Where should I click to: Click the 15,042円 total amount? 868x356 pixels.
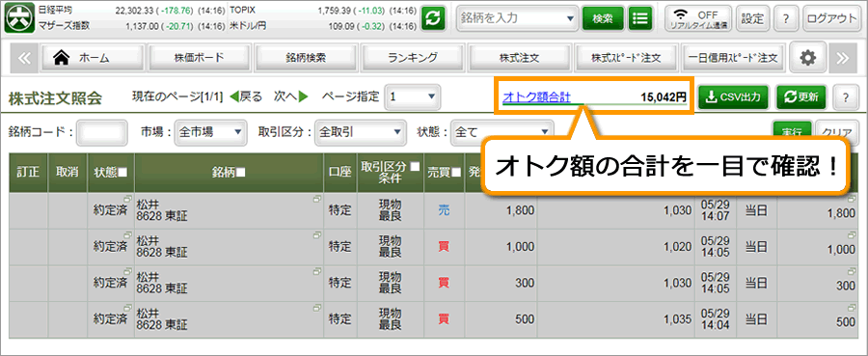click(x=664, y=97)
